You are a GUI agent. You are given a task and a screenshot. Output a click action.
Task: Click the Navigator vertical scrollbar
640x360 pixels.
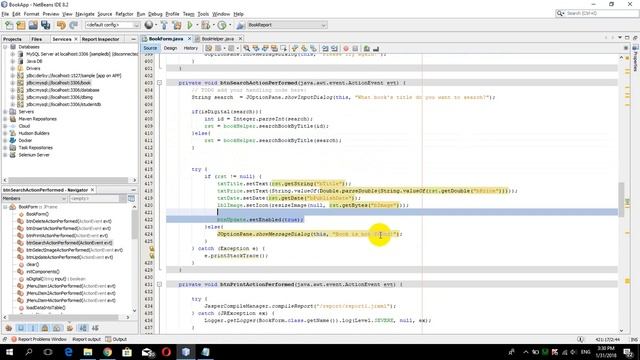pos(134,225)
